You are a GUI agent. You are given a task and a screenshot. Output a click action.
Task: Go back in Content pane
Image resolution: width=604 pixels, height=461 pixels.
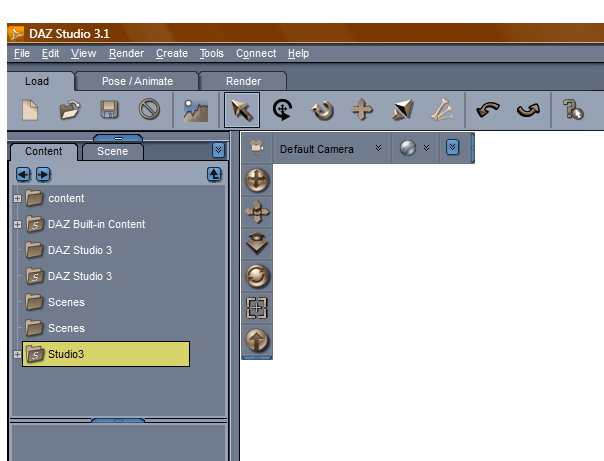pyautogui.click(x=23, y=174)
